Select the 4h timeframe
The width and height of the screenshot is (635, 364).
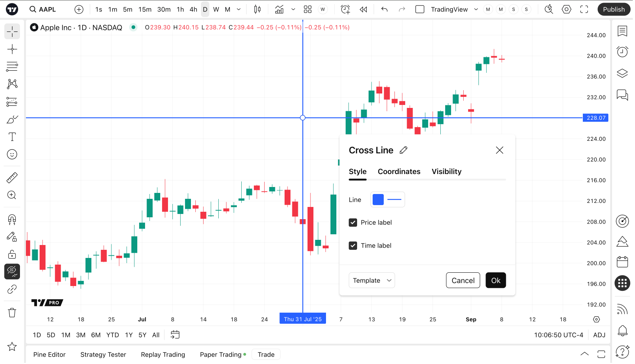(194, 10)
